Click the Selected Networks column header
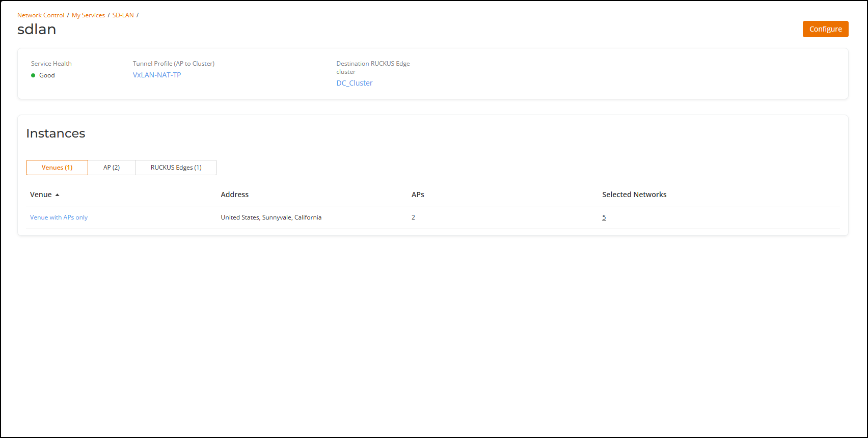 point(634,195)
